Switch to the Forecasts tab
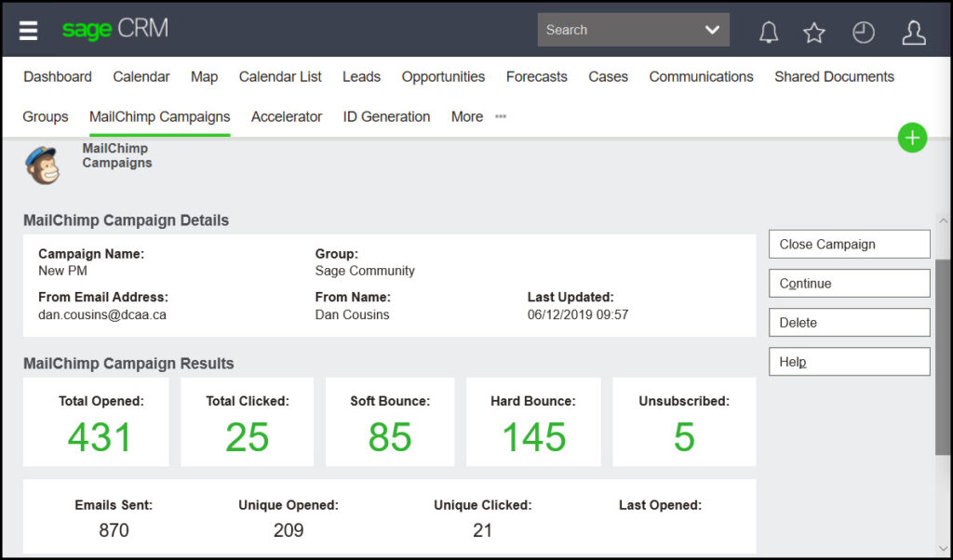 (x=537, y=76)
